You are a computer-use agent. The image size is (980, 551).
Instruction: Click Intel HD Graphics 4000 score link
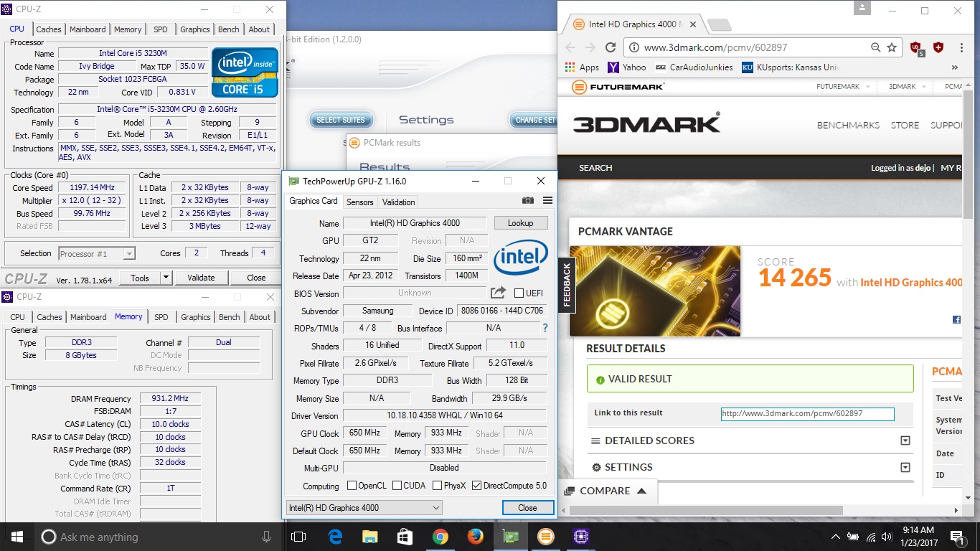click(x=911, y=283)
